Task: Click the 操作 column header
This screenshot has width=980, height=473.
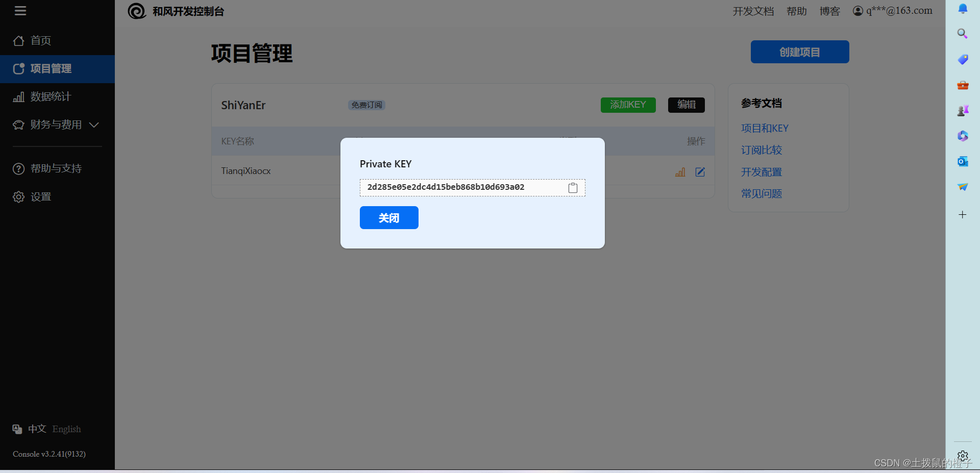Action: click(696, 141)
